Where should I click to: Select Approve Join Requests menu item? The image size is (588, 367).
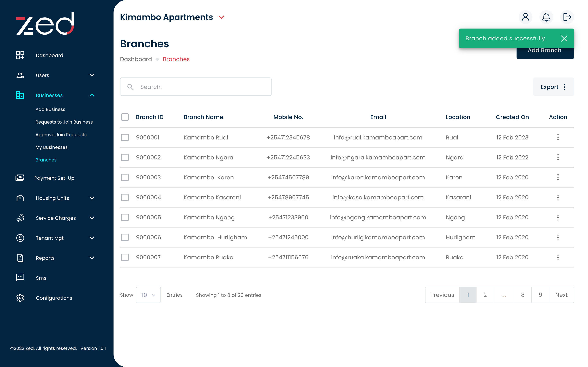point(61,135)
